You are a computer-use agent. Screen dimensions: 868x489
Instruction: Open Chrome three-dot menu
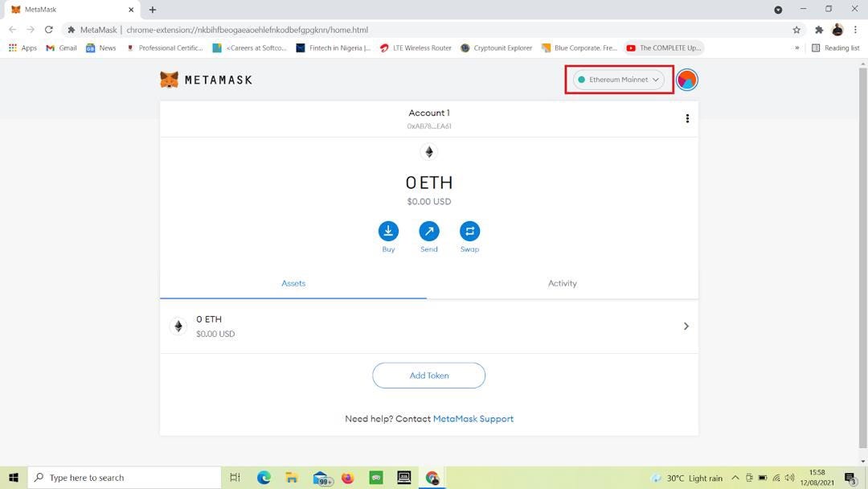point(856,30)
